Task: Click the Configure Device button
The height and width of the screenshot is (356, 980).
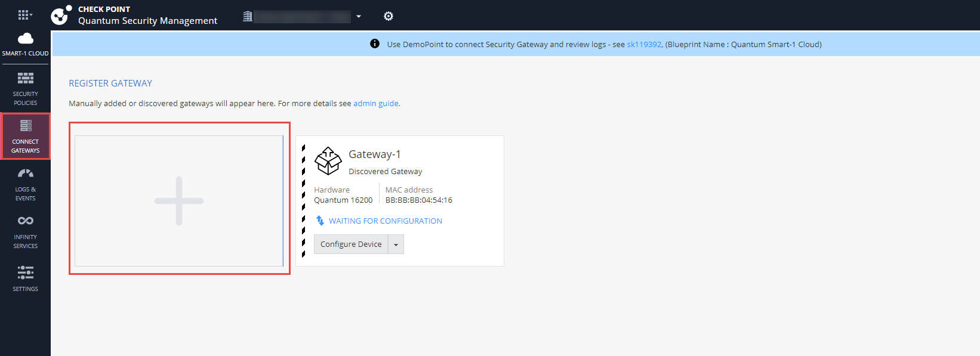Action: pos(351,244)
